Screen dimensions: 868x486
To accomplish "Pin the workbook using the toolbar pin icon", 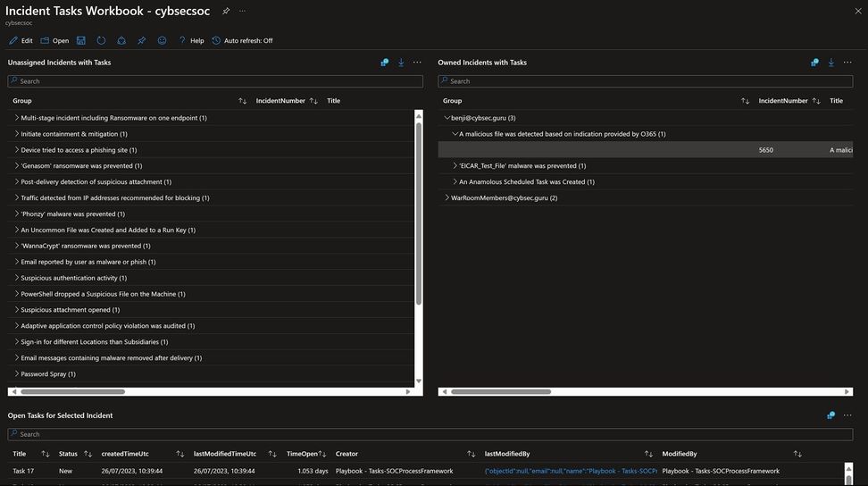I will pos(142,40).
